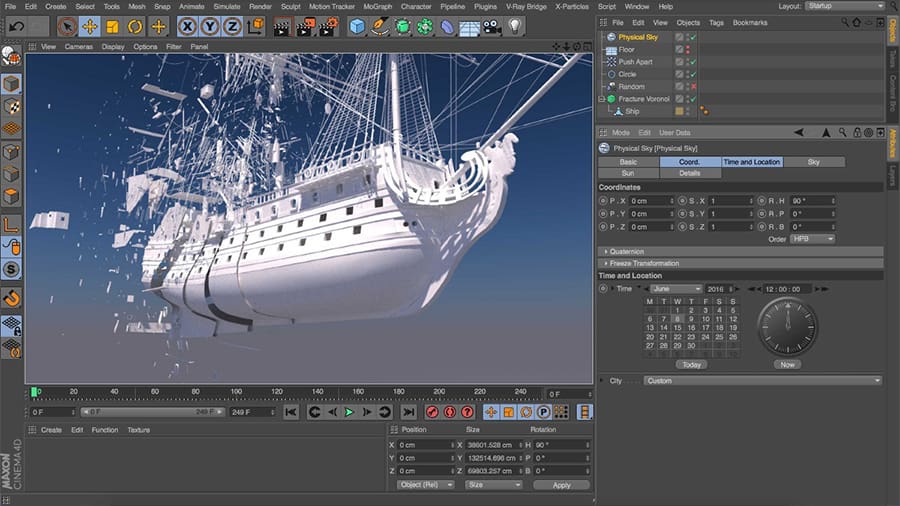
Task: Open the MoGraph menu
Action: [377, 6]
